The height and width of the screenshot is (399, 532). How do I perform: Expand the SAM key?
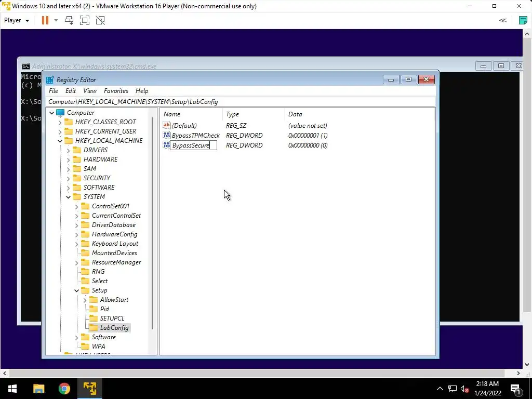click(x=68, y=169)
